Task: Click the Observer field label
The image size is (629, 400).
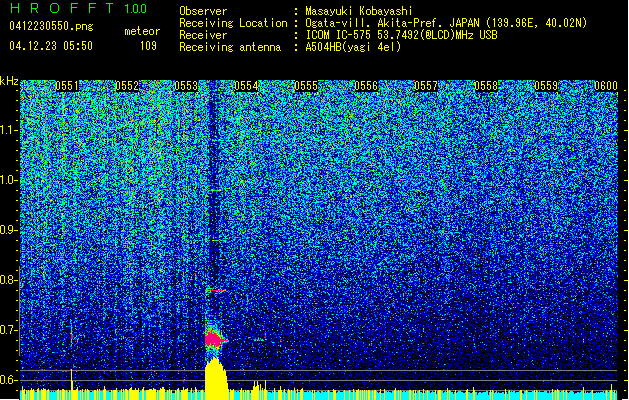Action: pyautogui.click(x=203, y=11)
